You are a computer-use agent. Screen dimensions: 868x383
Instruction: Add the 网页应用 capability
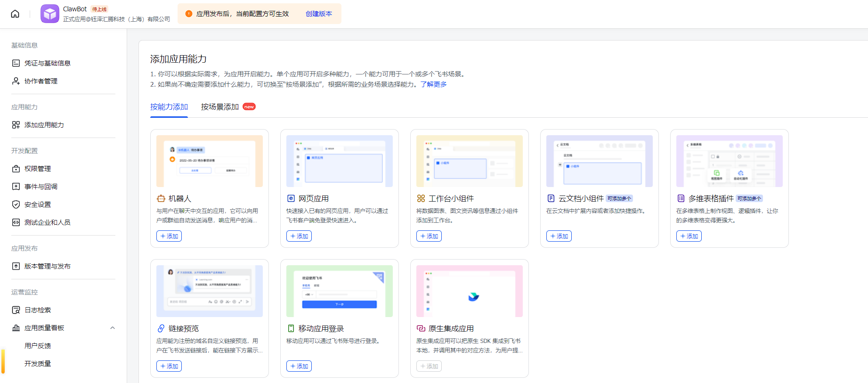click(299, 236)
